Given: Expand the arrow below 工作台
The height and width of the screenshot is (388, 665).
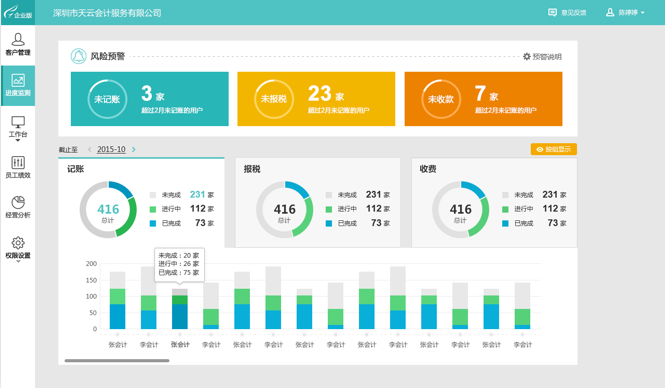Looking at the screenshot, I should 18,140.
